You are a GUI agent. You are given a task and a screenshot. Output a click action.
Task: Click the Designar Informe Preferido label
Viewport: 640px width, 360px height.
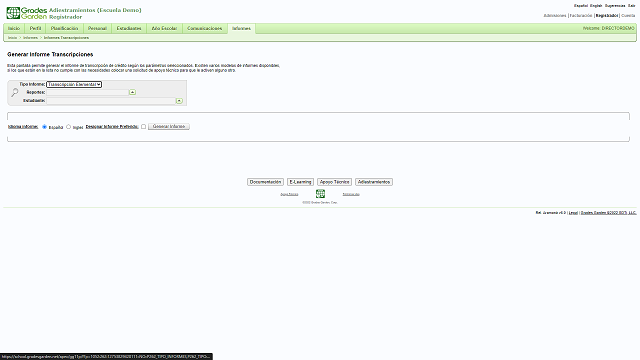tap(112, 127)
